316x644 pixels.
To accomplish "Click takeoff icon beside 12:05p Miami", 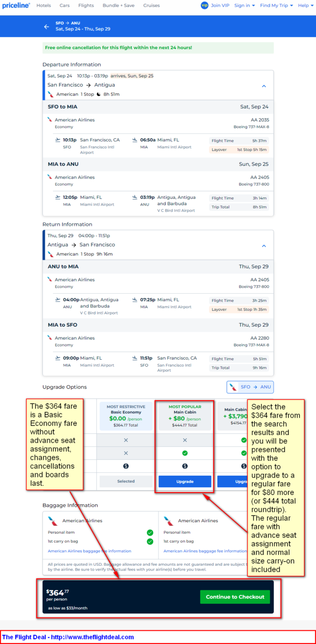I will tap(58, 198).
